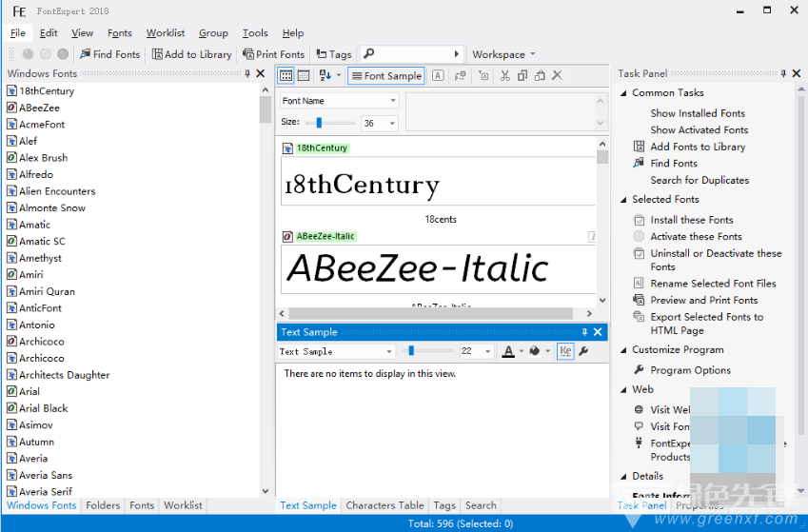
Task: Select Alex Brush in font list
Action: click(x=43, y=158)
